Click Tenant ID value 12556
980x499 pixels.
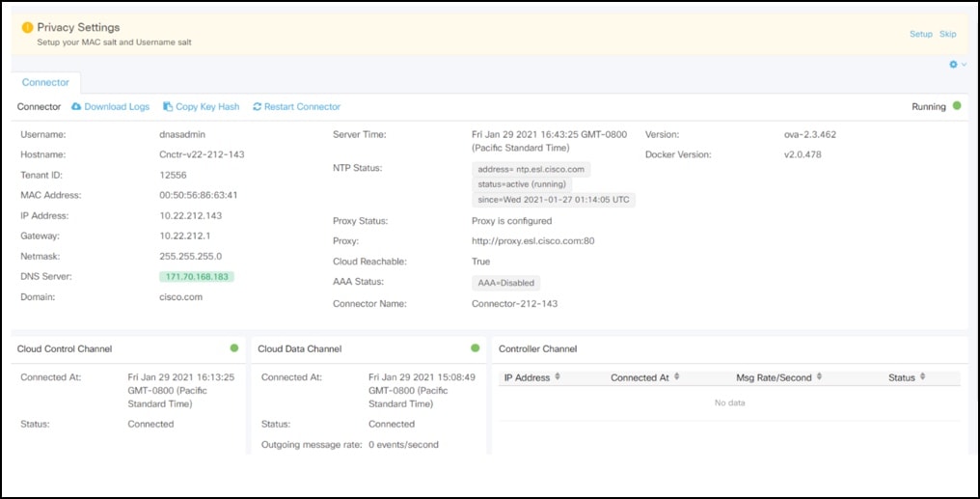[x=173, y=175]
